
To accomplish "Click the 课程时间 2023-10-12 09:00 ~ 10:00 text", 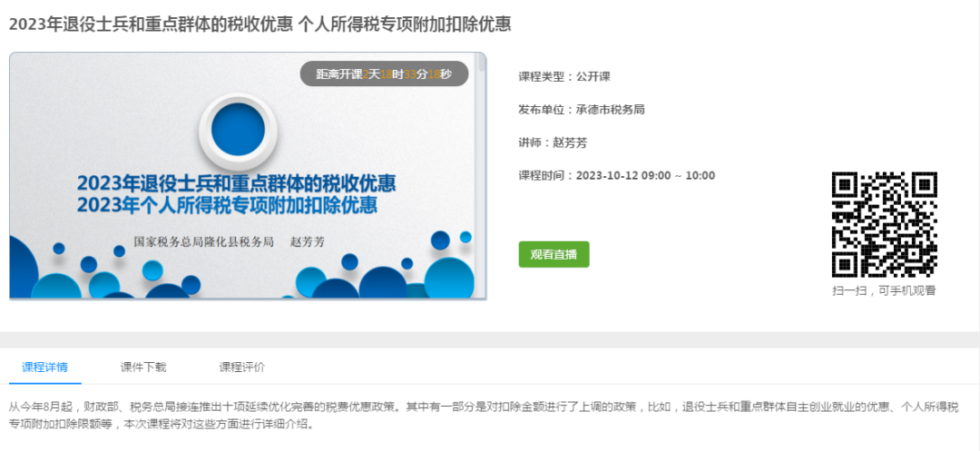I will point(617,175).
